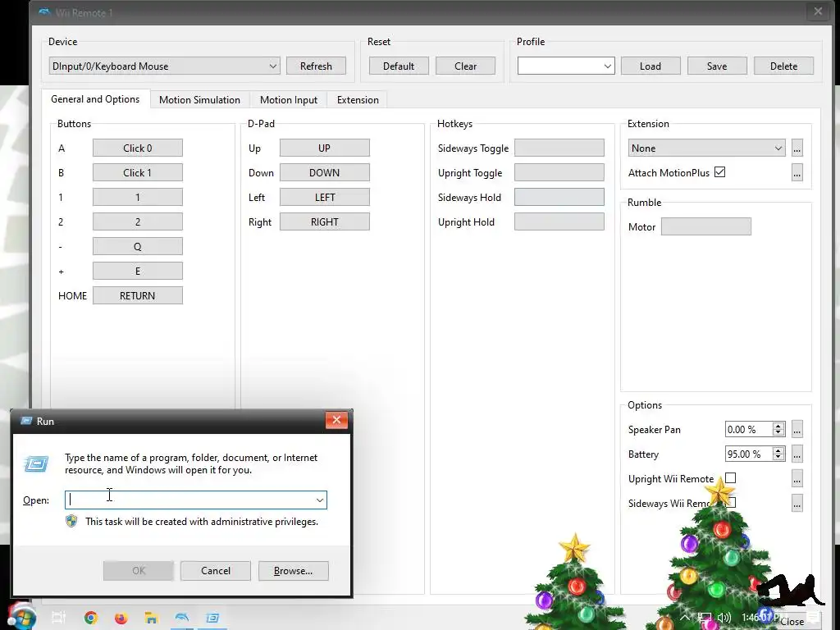Open the Extension type dropdown showing None
The height and width of the screenshot is (630, 840).
coord(706,148)
